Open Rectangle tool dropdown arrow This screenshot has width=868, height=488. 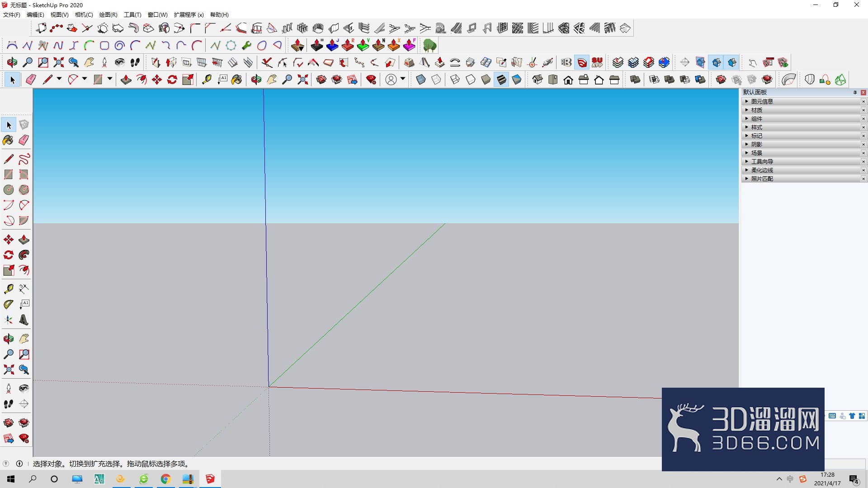pos(110,79)
